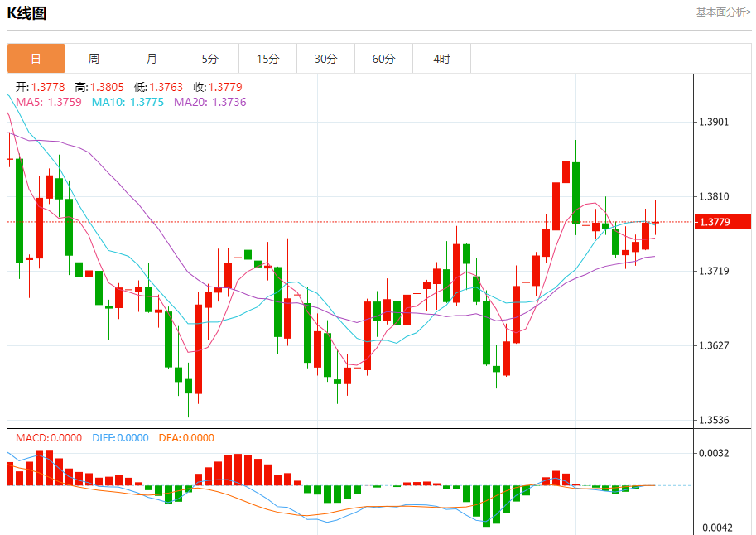Viewport: 756px width, 535px height.
Task: Click the 高:1.3805 high price value
Action: click(x=99, y=87)
